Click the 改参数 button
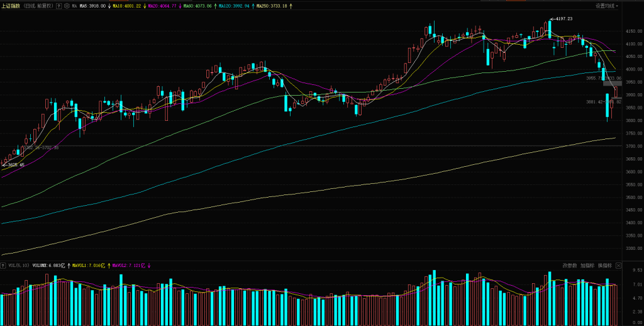The width and height of the screenshot is (644, 326). coord(569,266)
